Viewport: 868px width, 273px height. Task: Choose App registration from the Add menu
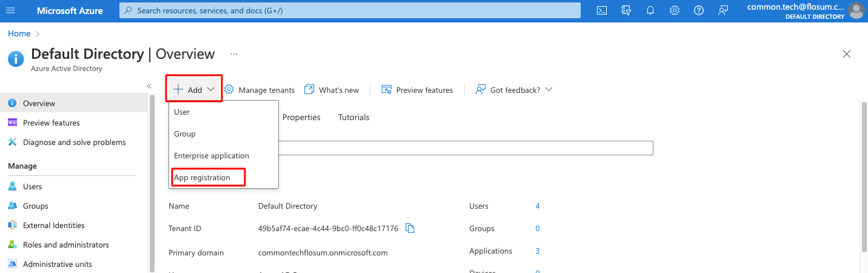click(x=202, y=178)
